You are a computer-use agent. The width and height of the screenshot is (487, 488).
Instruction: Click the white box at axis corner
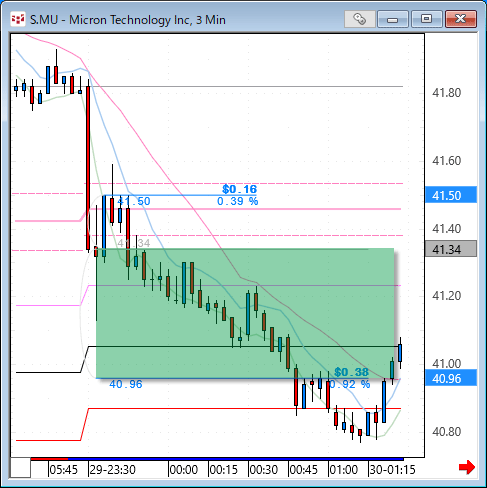coord(20,468)
